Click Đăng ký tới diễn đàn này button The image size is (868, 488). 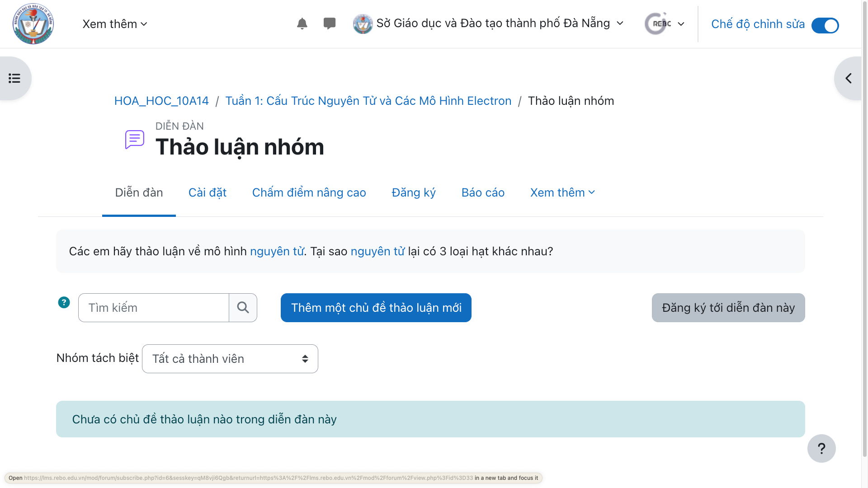[728, 308]
